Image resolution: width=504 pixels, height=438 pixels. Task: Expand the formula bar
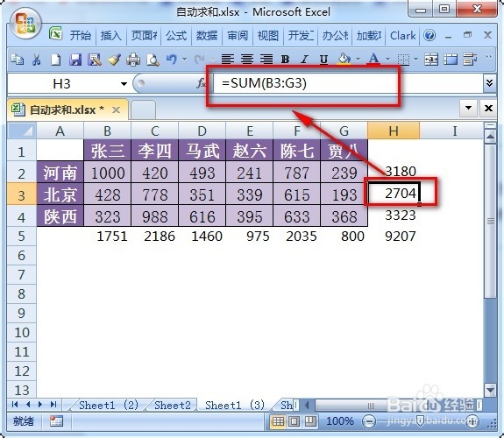[489, 83]
